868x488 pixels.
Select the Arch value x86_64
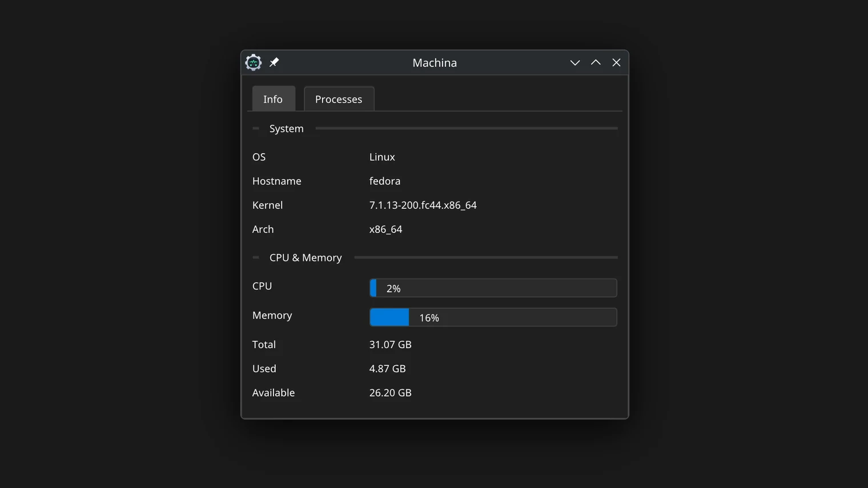click(385, 229)
